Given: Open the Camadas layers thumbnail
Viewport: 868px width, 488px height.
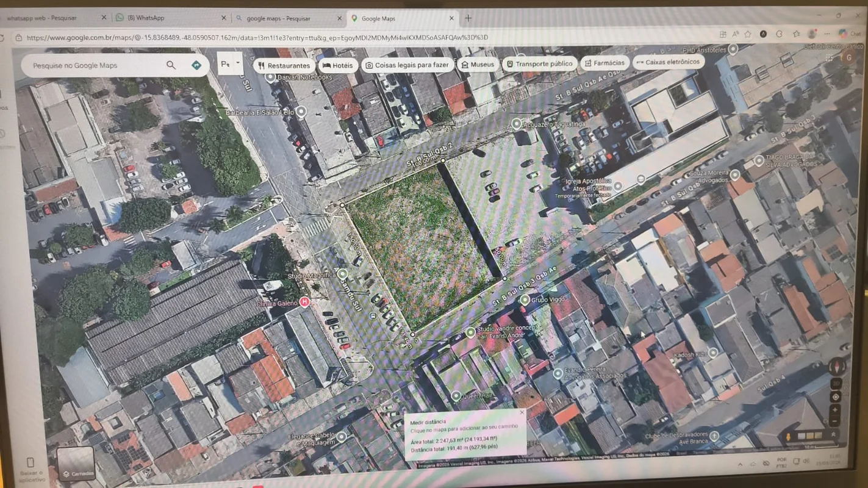Looking at the screenshot, I should (76, 462).
